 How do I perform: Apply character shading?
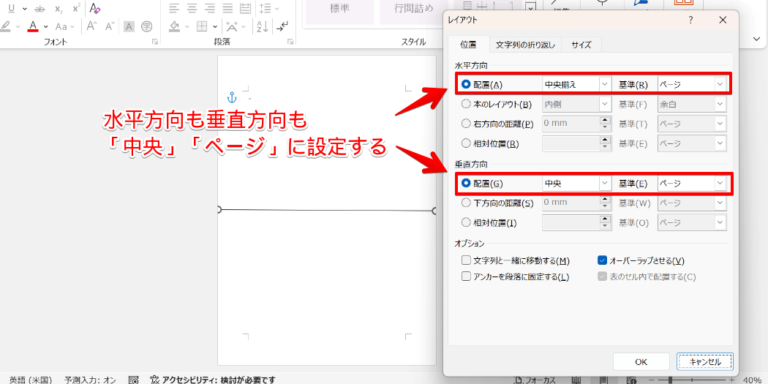click(129, 26)
